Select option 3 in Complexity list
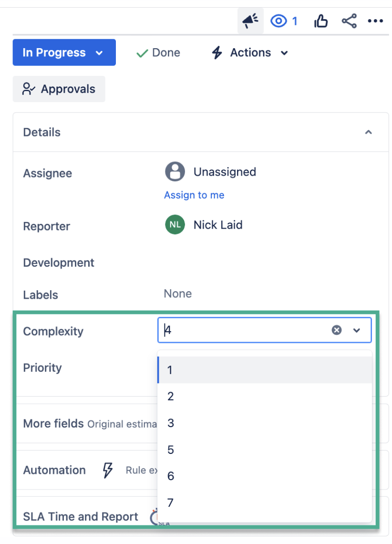 pos(265,423)
